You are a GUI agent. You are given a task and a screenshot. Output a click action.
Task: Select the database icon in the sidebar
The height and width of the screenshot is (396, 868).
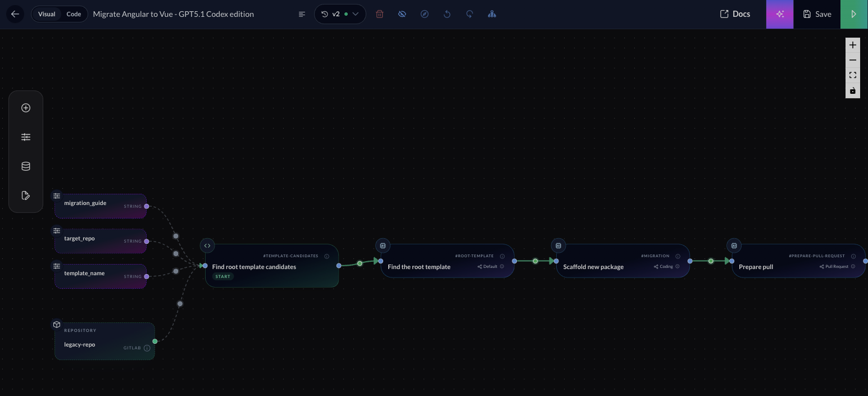pyautogui.click(x=26, y=166)
